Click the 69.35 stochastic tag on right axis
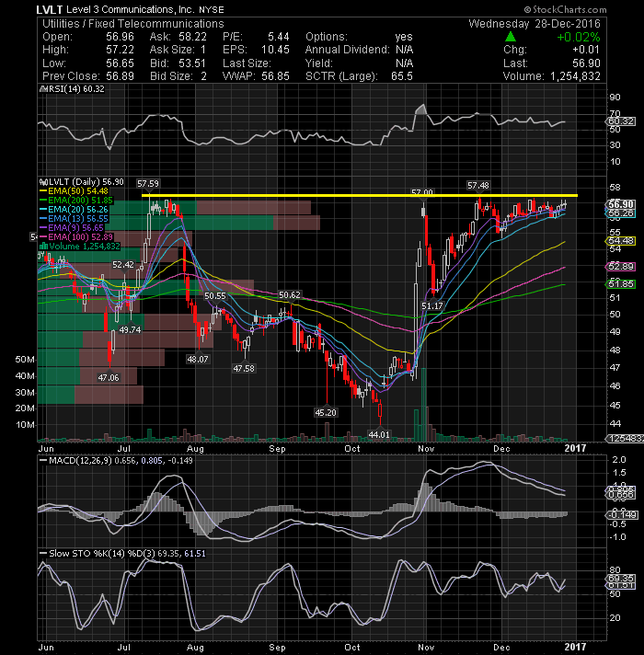This screenshot has height=655, width=644. (x=621, y=579)
